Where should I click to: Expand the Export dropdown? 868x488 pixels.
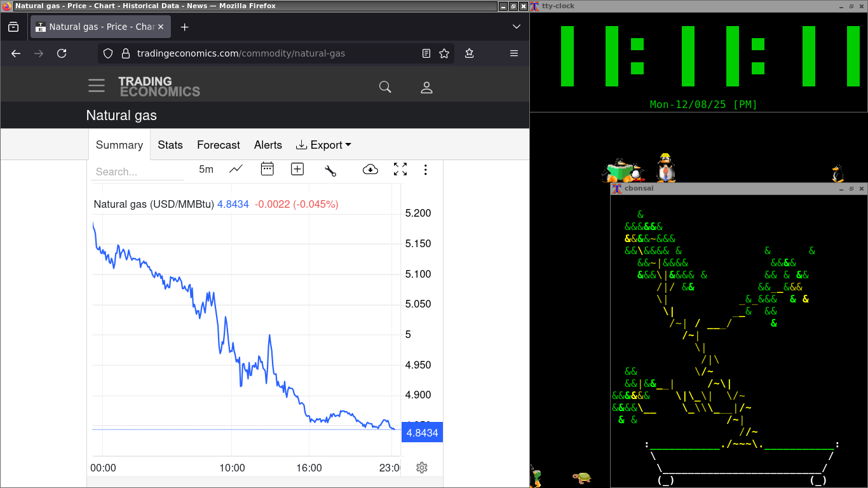click(x=323, y=145)
